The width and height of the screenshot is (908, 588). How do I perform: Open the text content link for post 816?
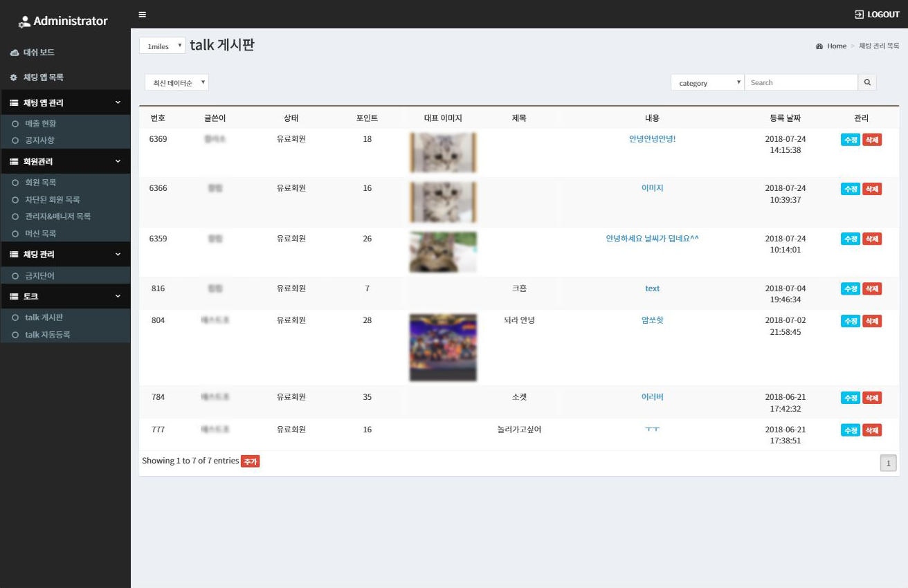pyautogui.click(x=653, y=288)
